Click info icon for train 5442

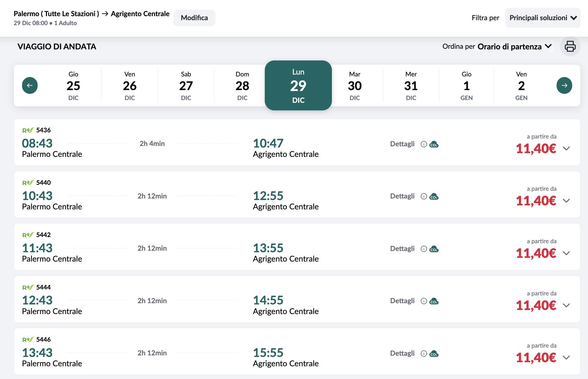coord(424,249)
